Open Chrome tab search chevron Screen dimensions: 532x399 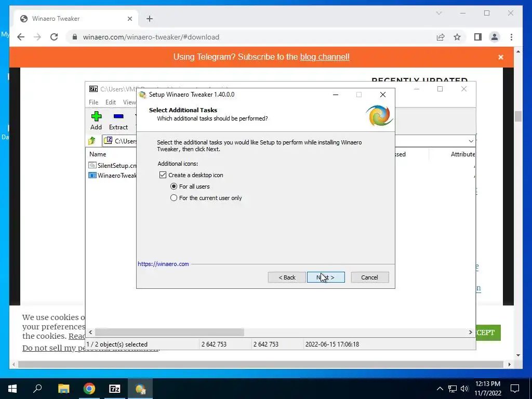point(438,13)
